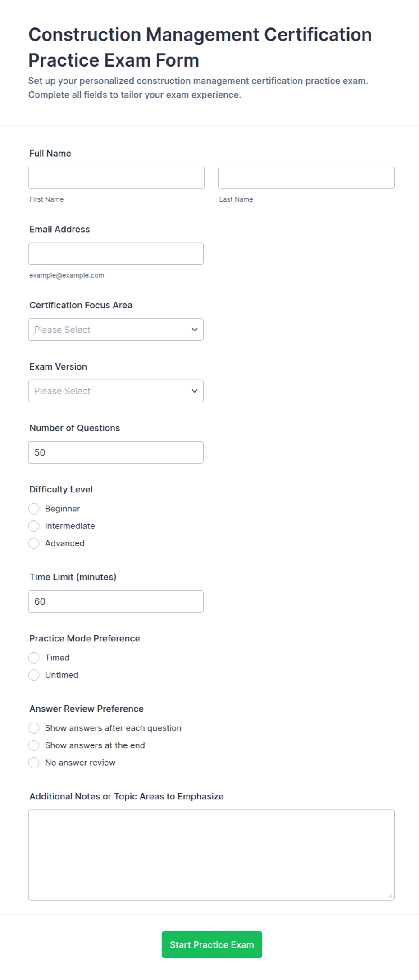Click the chevron arrow of Certification Focus Area
419x980 pixels.
(195, 330)
